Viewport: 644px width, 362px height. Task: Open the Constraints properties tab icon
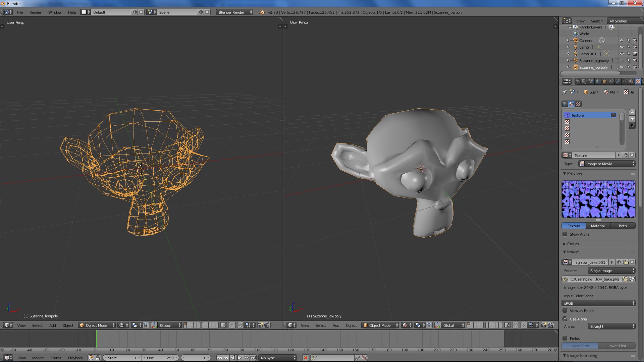[611, 81]
